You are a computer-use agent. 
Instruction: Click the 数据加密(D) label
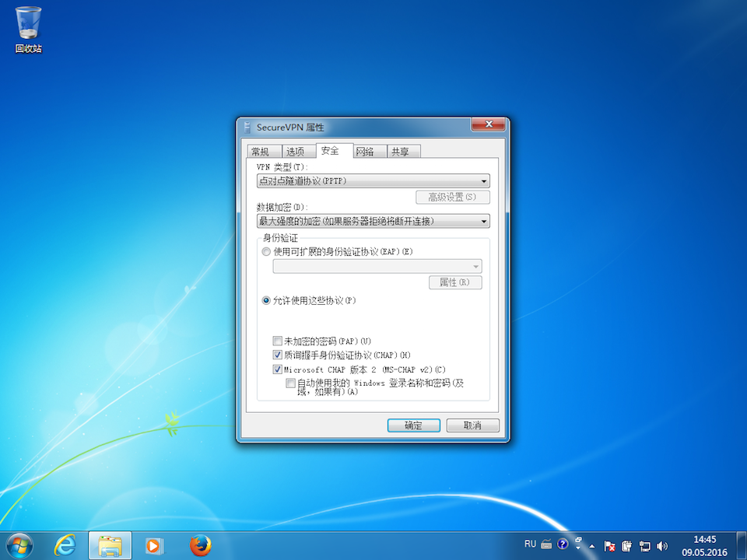click(x=282, y=207)
